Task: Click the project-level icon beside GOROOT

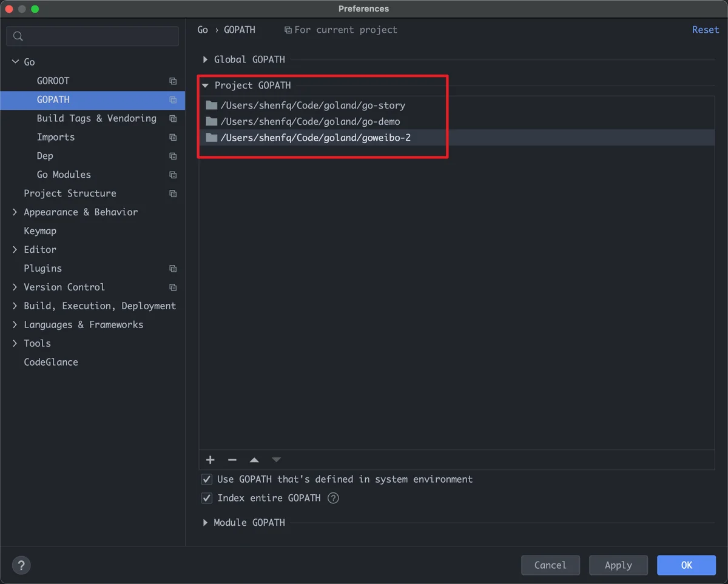Action: coord(173,81)
